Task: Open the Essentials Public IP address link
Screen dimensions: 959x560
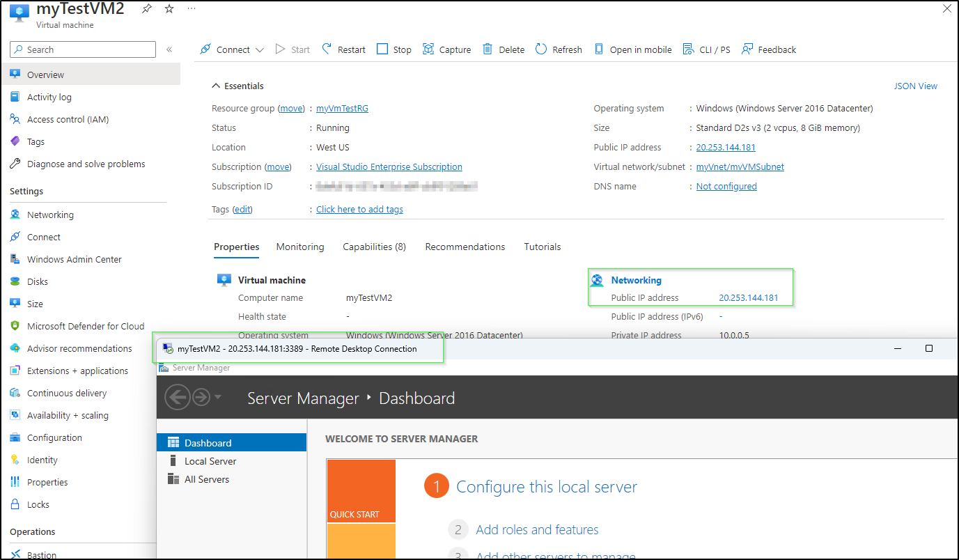Action: (726, 148)
